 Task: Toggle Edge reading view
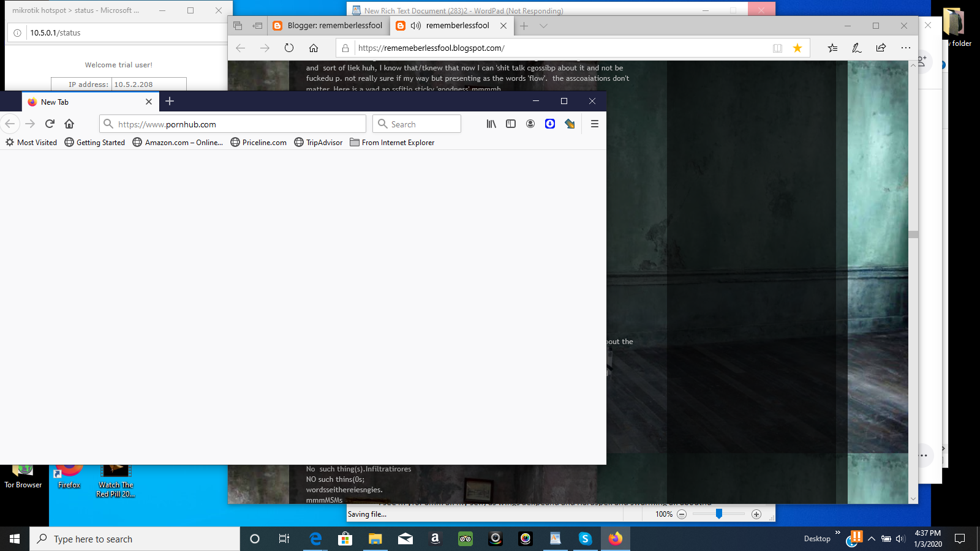coord(777,48)
